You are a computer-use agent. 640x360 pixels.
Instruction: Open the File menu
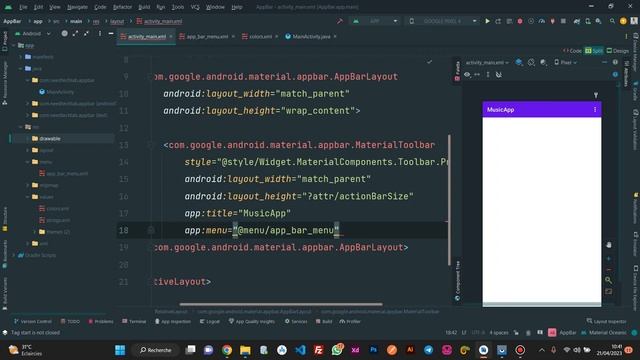click(23, 7)
